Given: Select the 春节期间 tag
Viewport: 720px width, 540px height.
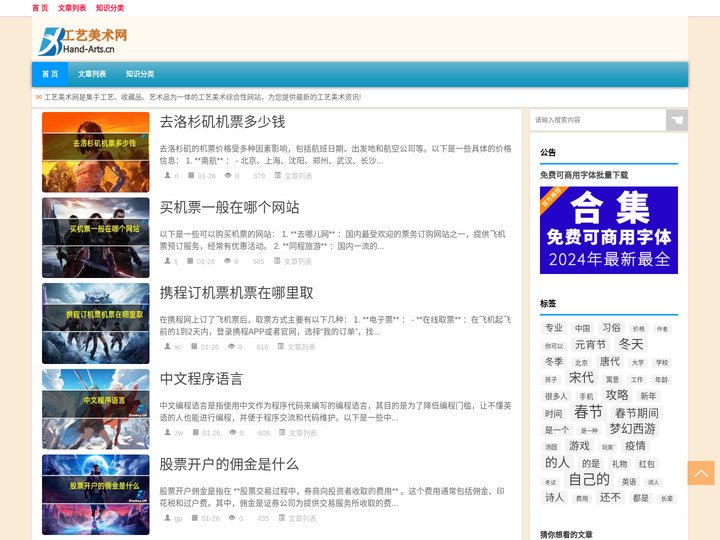Looking at the screenshot, I should pyautogui.click(x=636, y=413).
